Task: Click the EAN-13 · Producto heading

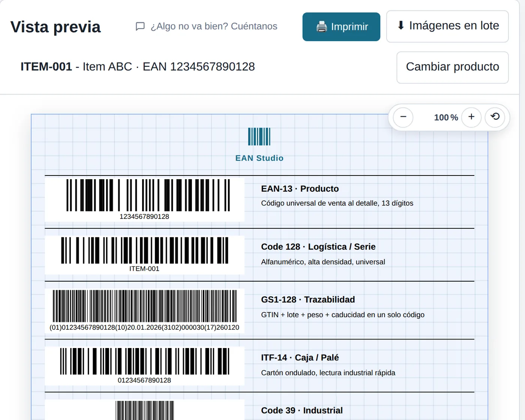Action: tap(300, 189)
